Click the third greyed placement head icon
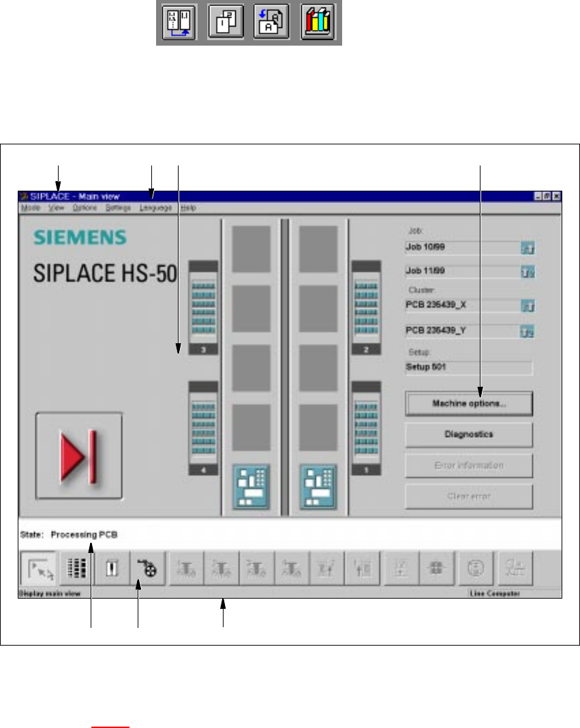The height and width of the screenshot is (728, 580). click(x=256, y=568)
